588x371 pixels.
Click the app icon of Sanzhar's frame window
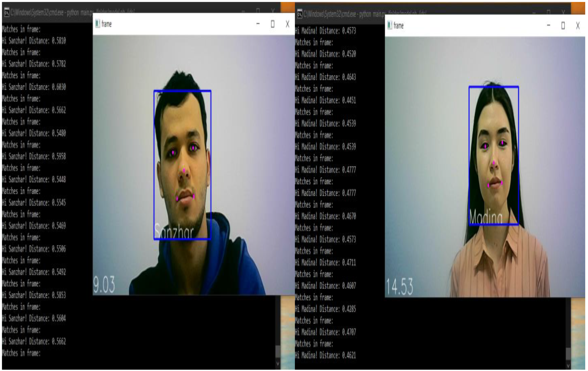pyautogui.click(x=98, y=24)
